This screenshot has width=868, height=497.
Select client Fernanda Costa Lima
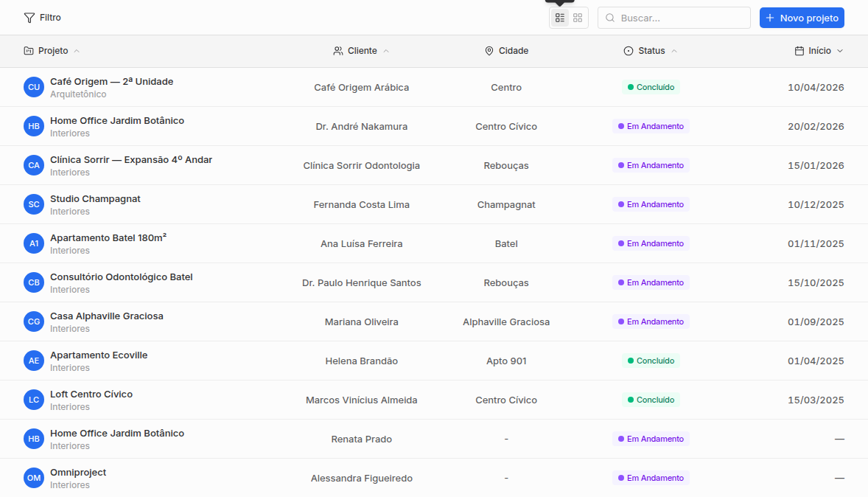(x=362, y=204)
